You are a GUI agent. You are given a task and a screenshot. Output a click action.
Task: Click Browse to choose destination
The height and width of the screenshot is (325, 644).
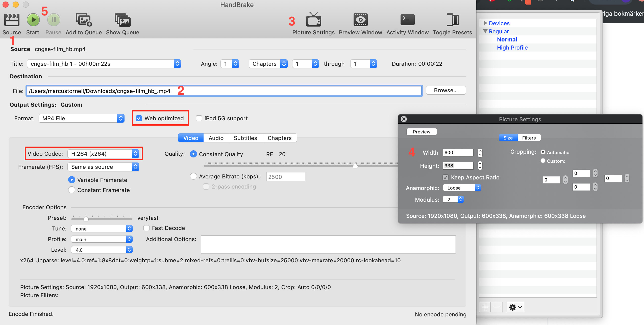(x=445, y=90)
